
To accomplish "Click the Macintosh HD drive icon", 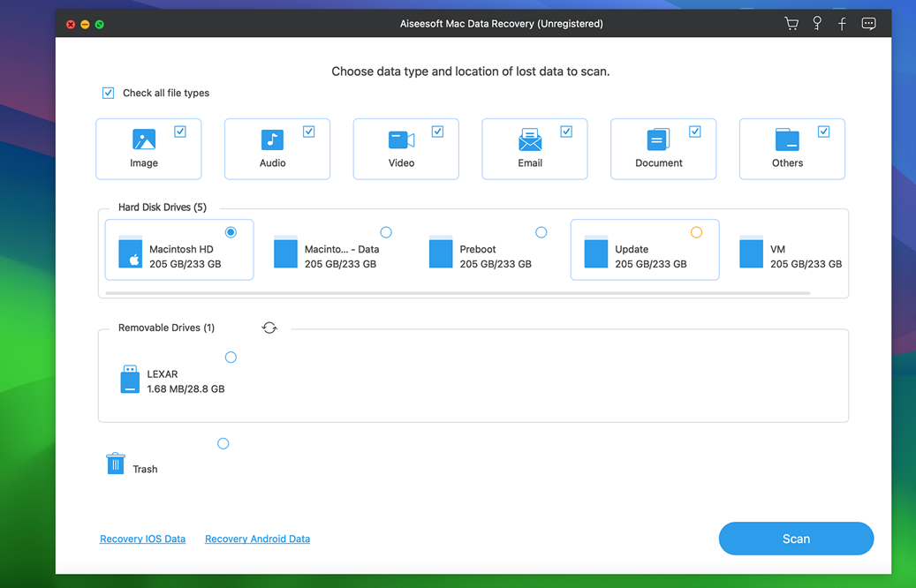I will 130,251.
